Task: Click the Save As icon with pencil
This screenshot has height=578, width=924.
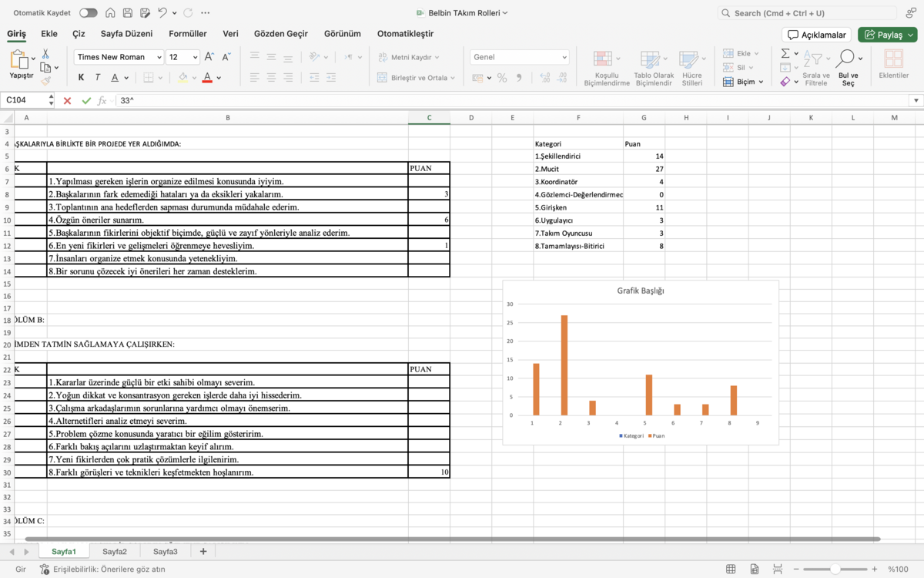Action: (145, 13)
